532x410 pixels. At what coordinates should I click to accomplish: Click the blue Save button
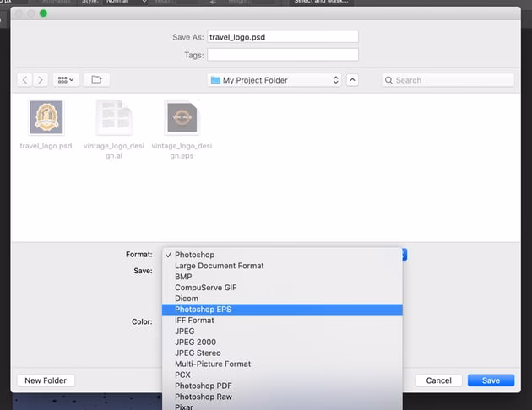[491, 380]
